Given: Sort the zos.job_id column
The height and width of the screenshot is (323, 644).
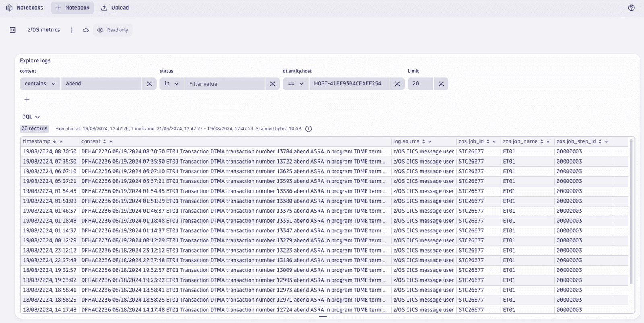Looking at the screenshot, I should coord(488,141).
